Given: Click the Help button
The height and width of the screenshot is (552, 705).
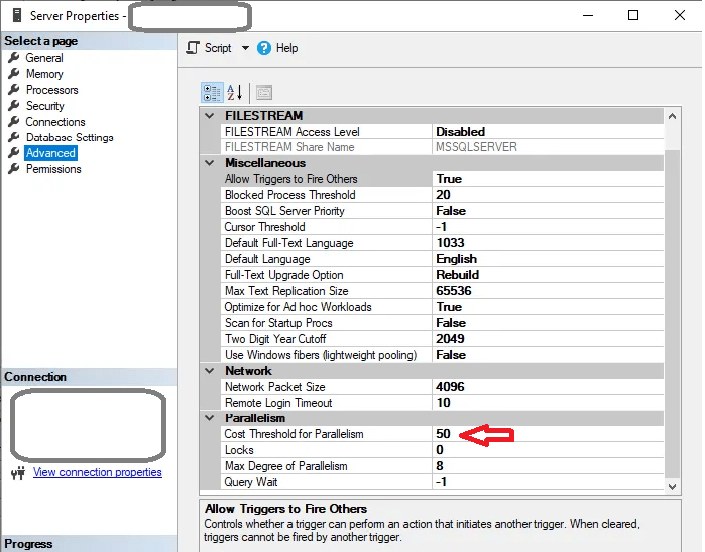Looking at the screenshot, I should point(286,48).
